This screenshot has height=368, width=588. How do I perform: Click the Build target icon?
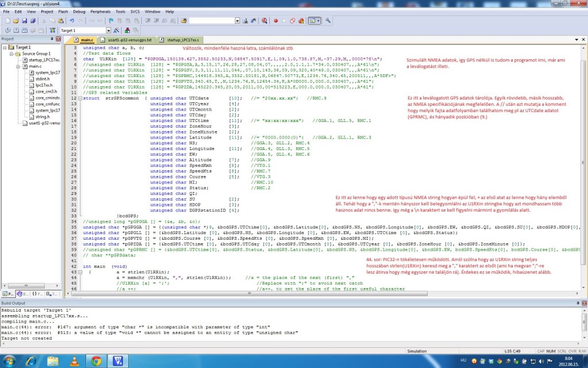tap(16, 30)
